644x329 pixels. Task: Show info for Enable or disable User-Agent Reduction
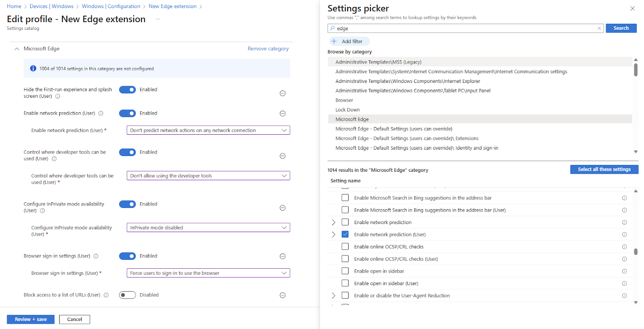pos(624,296)
